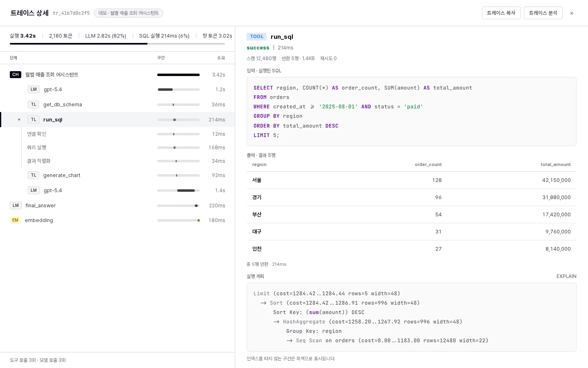Click the embedding timeline marker
Image resolution: width=588 pixels, height=368 pixels.
pyautogui.click(x=198, y=220)
